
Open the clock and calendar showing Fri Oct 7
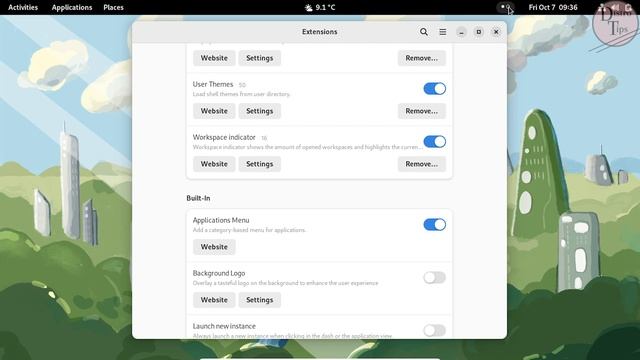click(x=553, y=7)
